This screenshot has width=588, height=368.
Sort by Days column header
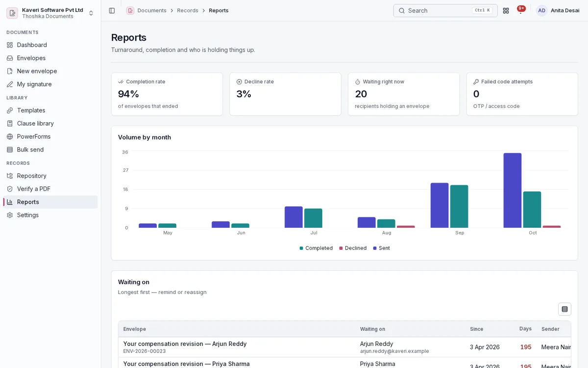pyautogui.click(x=525, y=329)
